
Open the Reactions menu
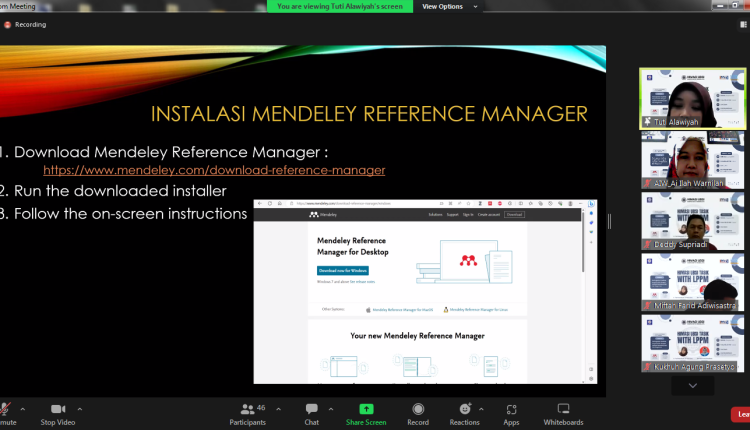tap(464, 414)
